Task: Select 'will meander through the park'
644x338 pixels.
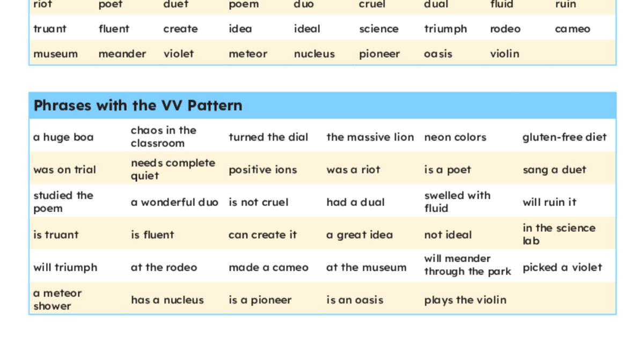Action: (467, 265)
